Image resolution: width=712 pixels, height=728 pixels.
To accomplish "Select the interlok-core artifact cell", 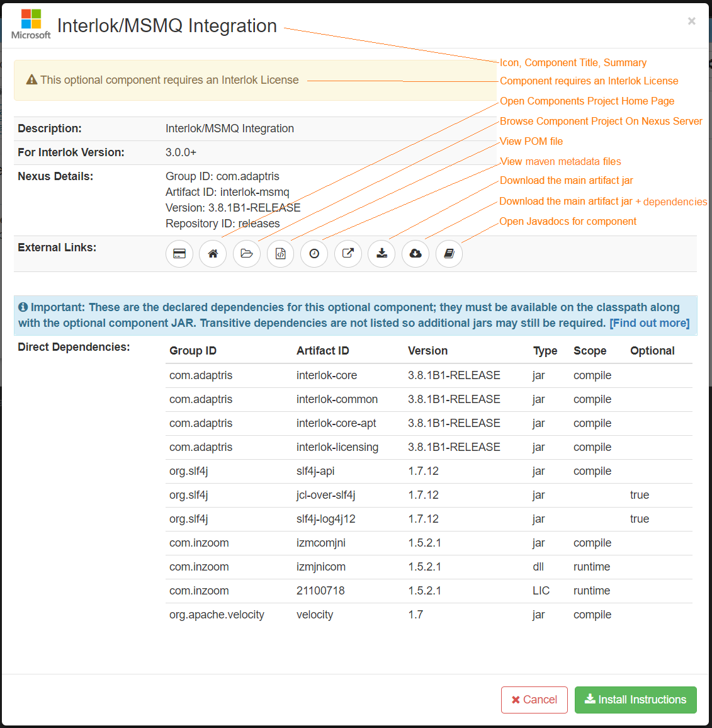I will coord(327,375).
